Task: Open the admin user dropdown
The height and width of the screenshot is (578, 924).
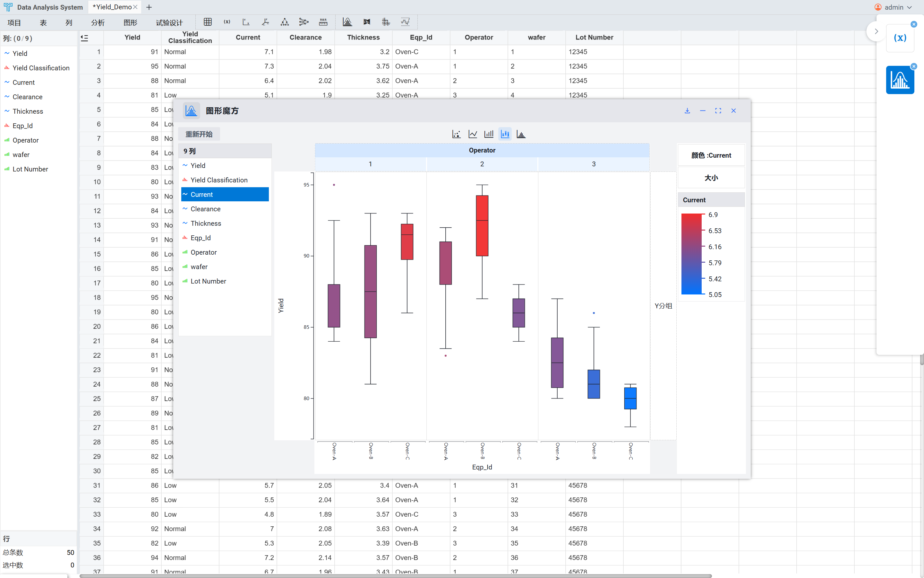Action: pos(894,7)
